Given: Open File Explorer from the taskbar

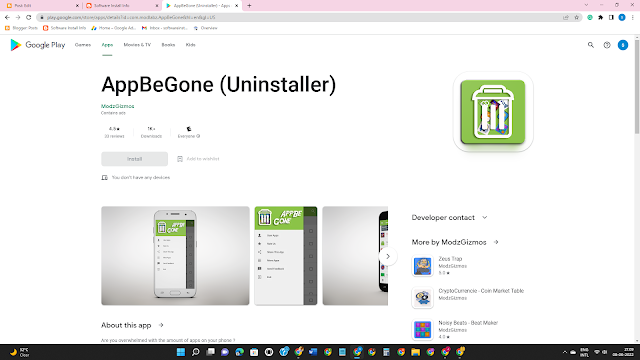Looking at the screenshot, I should (416, 352).
